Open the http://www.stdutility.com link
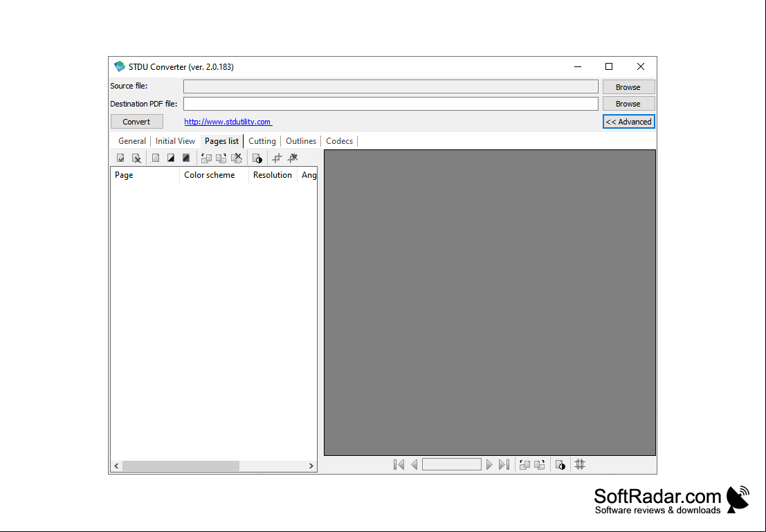 228,122
